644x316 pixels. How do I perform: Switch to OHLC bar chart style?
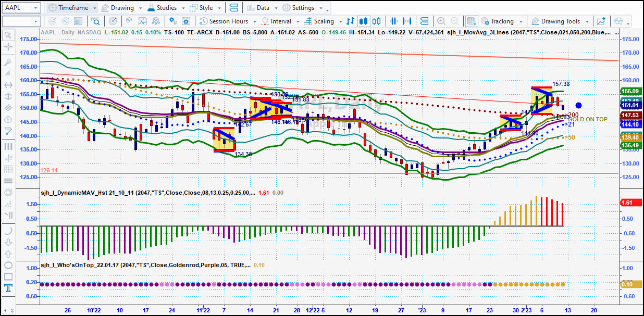[x=351, y=21]
